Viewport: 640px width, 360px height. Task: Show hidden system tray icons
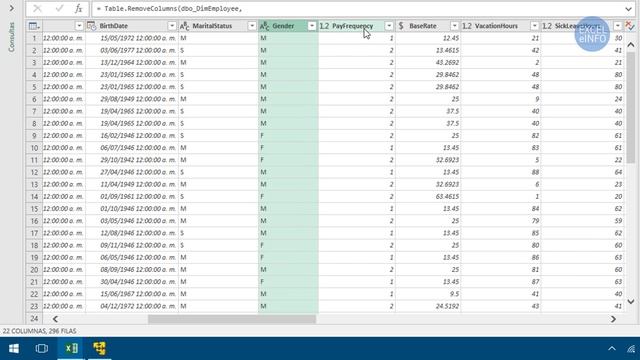(611, 349)
